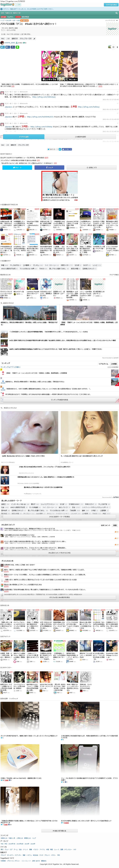Open author HANMA_BAKI's profile
This screenshot has width=119, height=868.
click(x=10, y=43)
